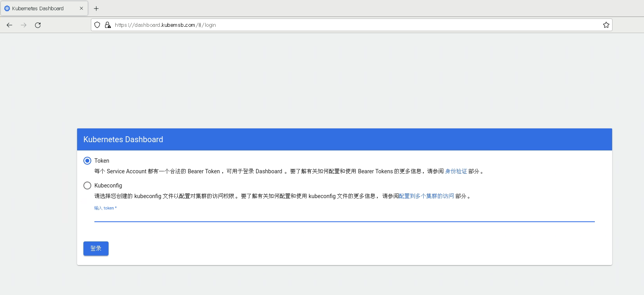The height and width of the screenshot is (295, 644).
Task: Select the Kubeconfig radio button
Action: pyautogui.click(x=87, y=186)
